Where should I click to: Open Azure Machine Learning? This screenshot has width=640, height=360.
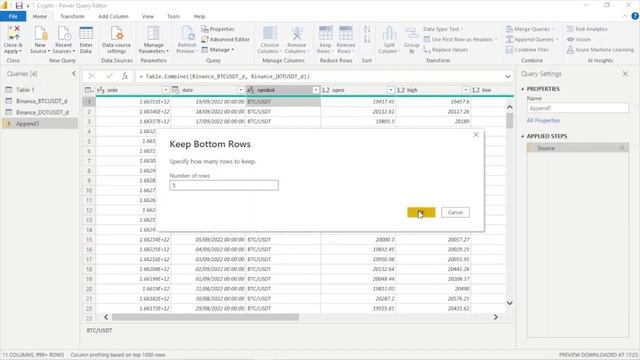click(x=600, y=49)
